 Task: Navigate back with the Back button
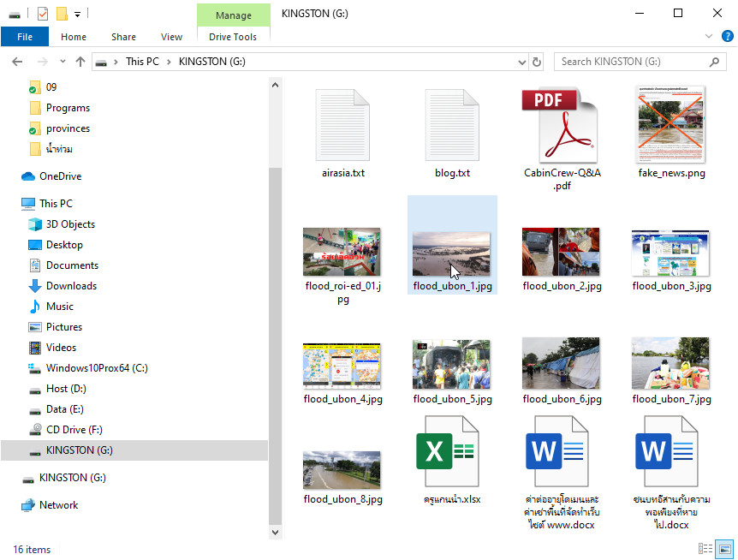pos(17,61)
